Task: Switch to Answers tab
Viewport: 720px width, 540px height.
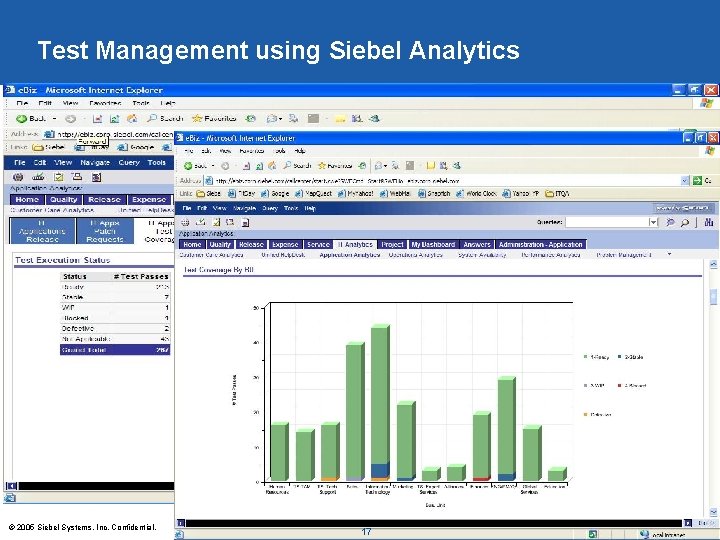Action: [477, 244]
